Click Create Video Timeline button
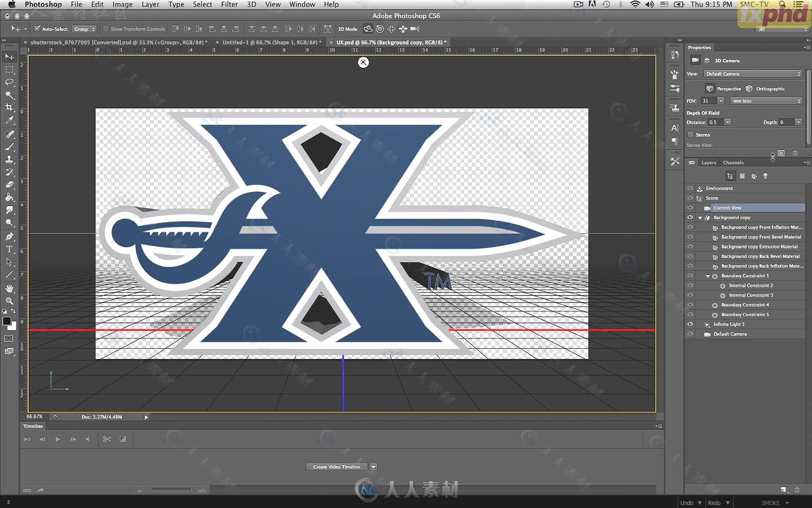 337,467
